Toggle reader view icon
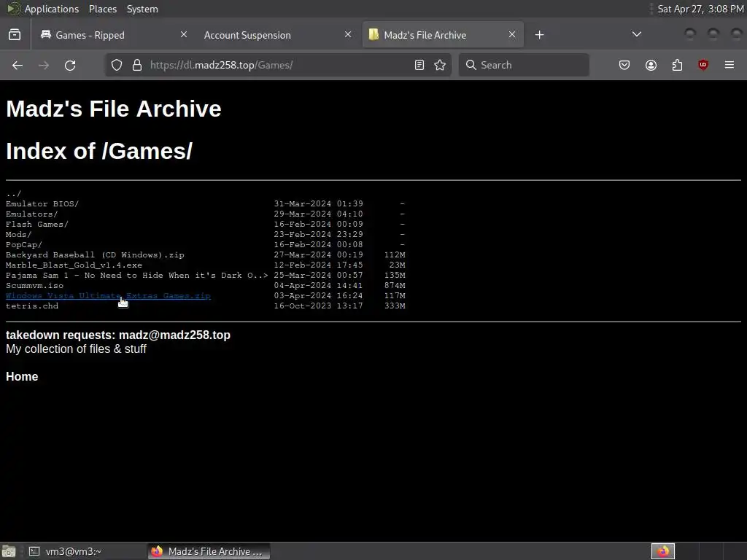747x560 pixels. pyautogui.click(x=419, y=65)
